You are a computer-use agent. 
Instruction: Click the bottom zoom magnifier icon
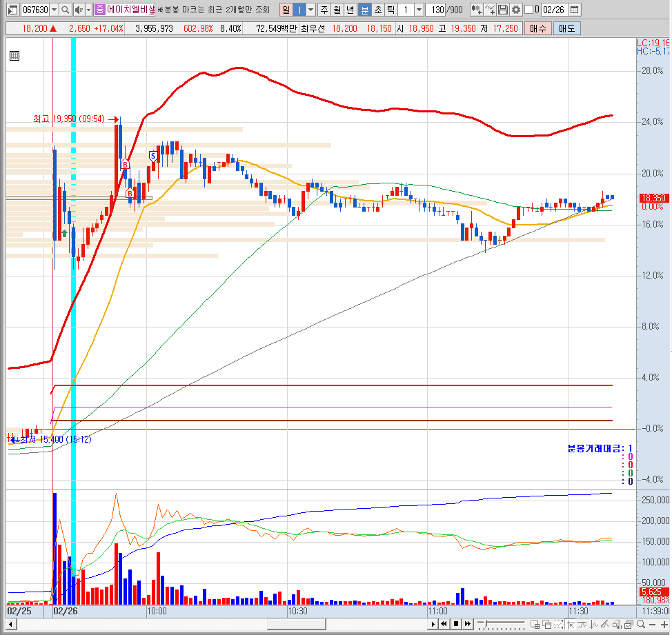point(641,624)
